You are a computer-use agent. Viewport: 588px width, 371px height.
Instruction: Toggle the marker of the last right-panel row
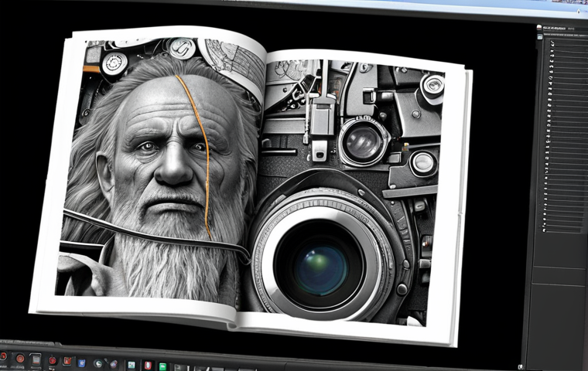click(544, 231)
